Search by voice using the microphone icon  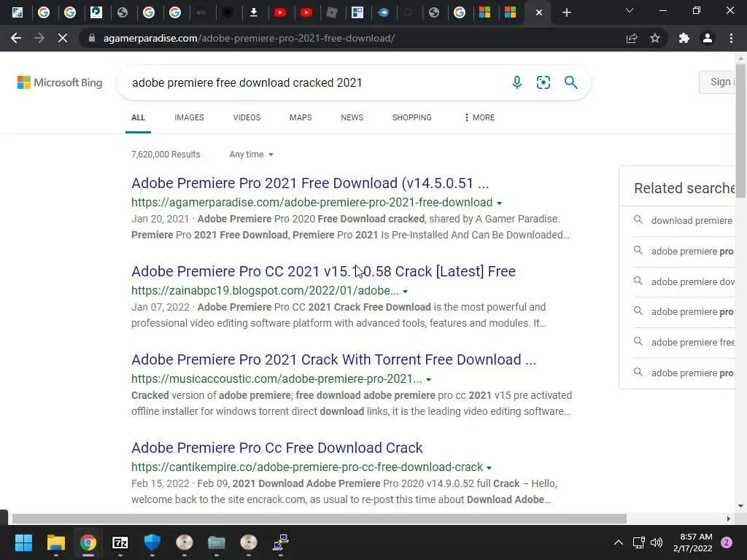coord(517,82)
